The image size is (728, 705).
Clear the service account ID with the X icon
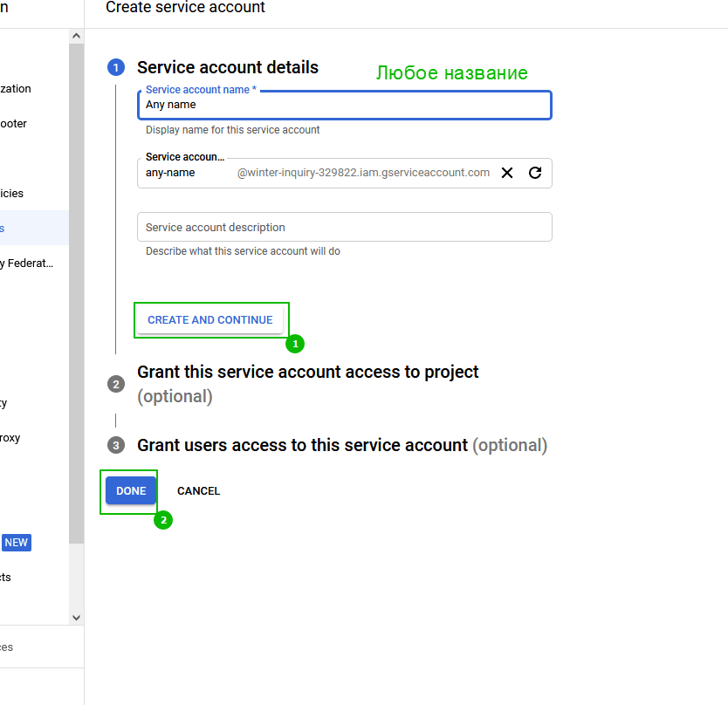pyautogui.click(x=507, y=173)
